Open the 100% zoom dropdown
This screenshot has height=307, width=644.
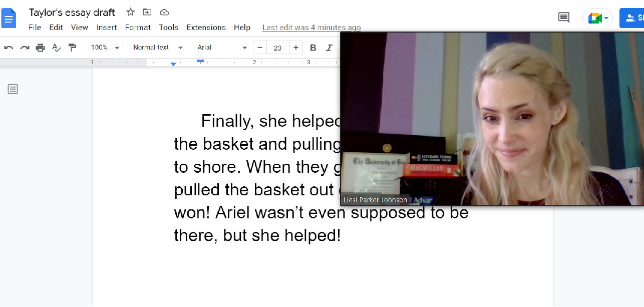[105, 48]
